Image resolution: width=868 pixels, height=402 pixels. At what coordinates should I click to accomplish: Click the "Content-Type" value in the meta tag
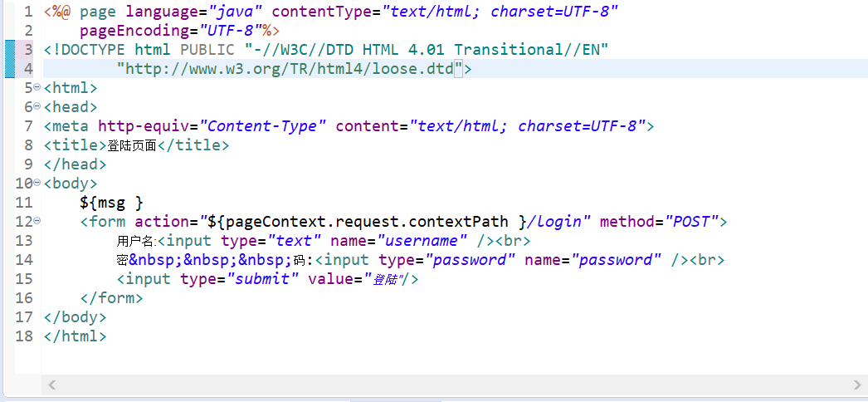point(262,126)
